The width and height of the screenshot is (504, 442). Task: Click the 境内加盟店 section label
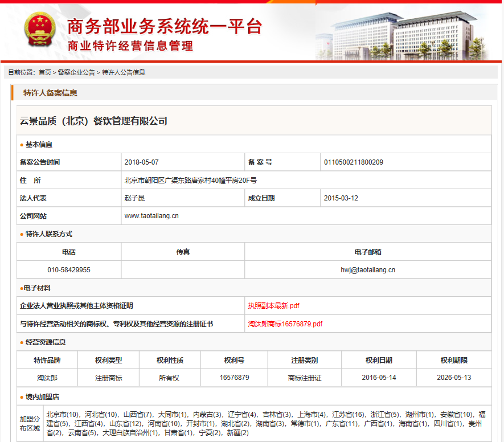pyautogui.click(x=42, y=396)
